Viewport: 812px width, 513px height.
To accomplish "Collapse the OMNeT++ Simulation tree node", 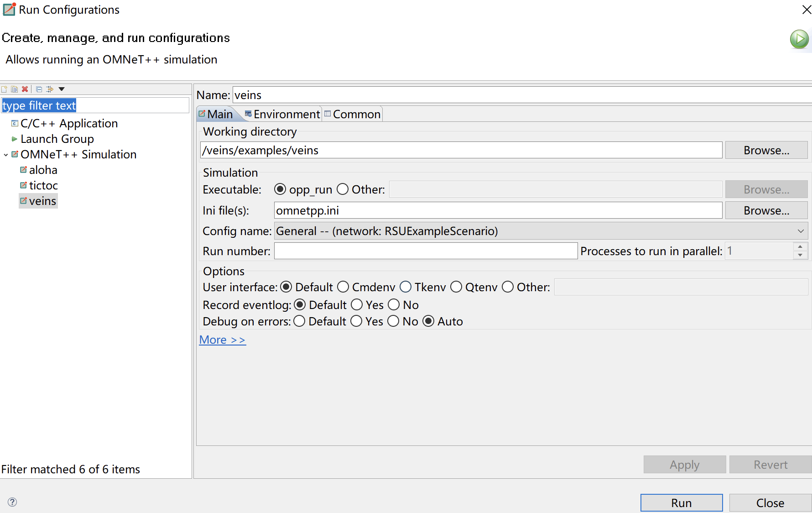I will pyautogui.click(x=5, y=155).
